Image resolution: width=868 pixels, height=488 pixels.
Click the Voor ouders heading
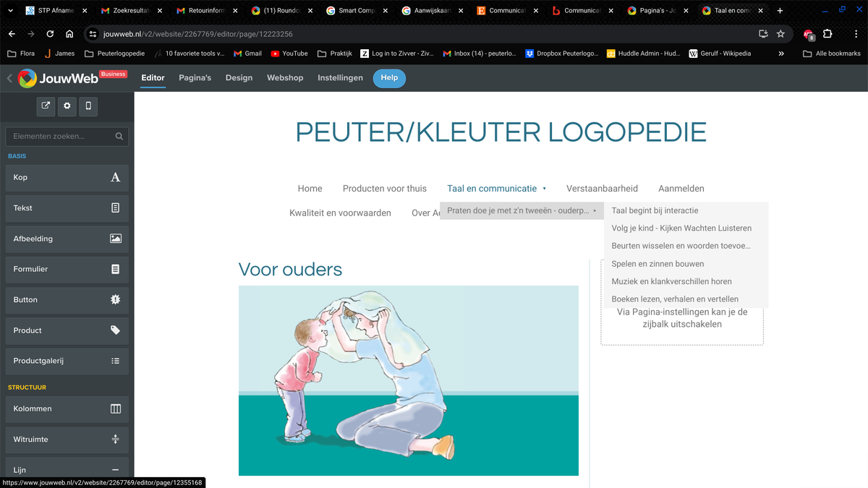pyautogui.click(x=290, y=270)
